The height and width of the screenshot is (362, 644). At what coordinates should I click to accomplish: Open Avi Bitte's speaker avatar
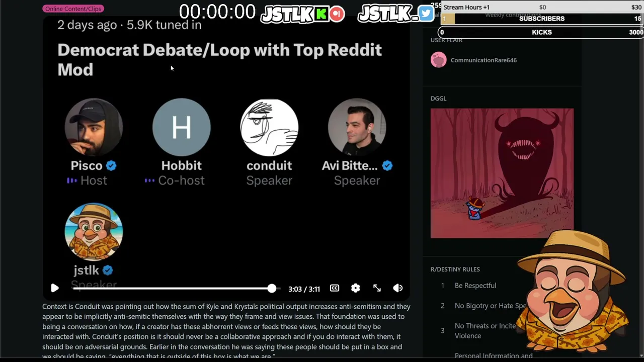[357, 127]
